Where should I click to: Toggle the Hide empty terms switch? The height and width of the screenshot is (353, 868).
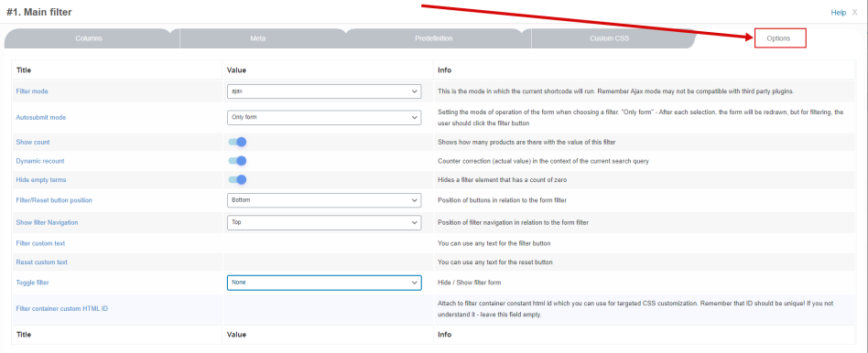point(237,180)
